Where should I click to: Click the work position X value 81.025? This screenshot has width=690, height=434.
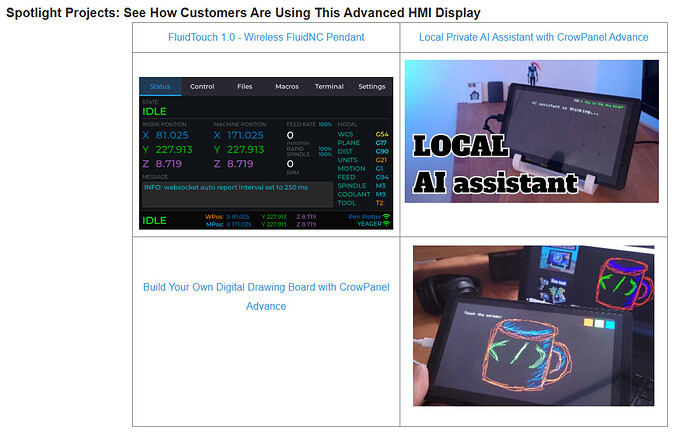click(x=172, y=135)
